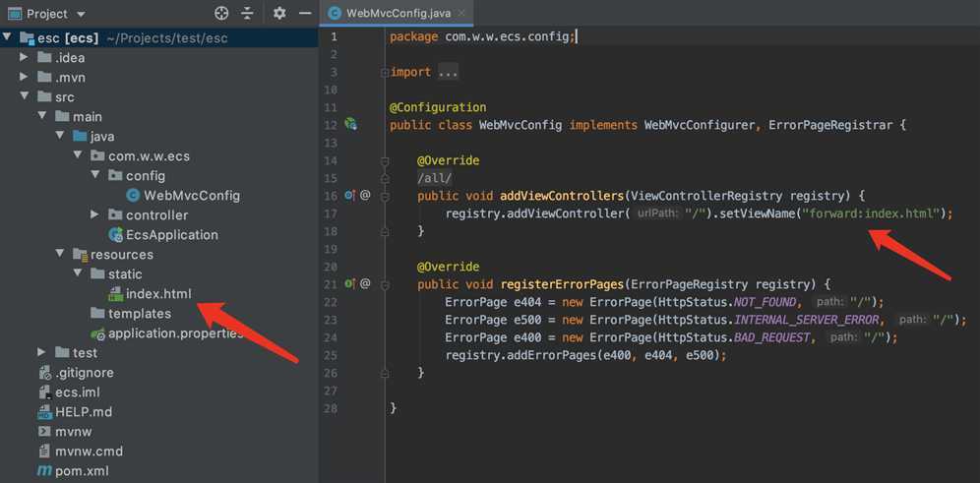Screen dimensions: 980x483
Task: Click the index.html file icon
Action: pos(116,294)
